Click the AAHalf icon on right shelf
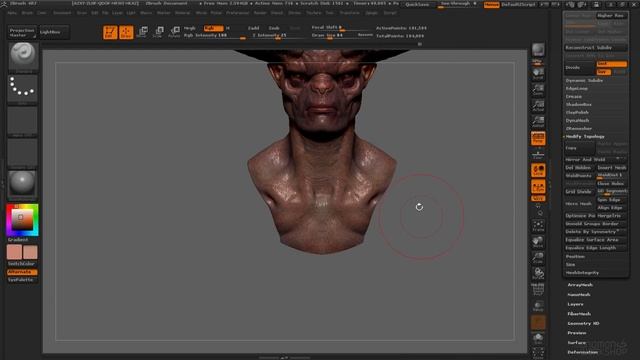 [538, 122]
